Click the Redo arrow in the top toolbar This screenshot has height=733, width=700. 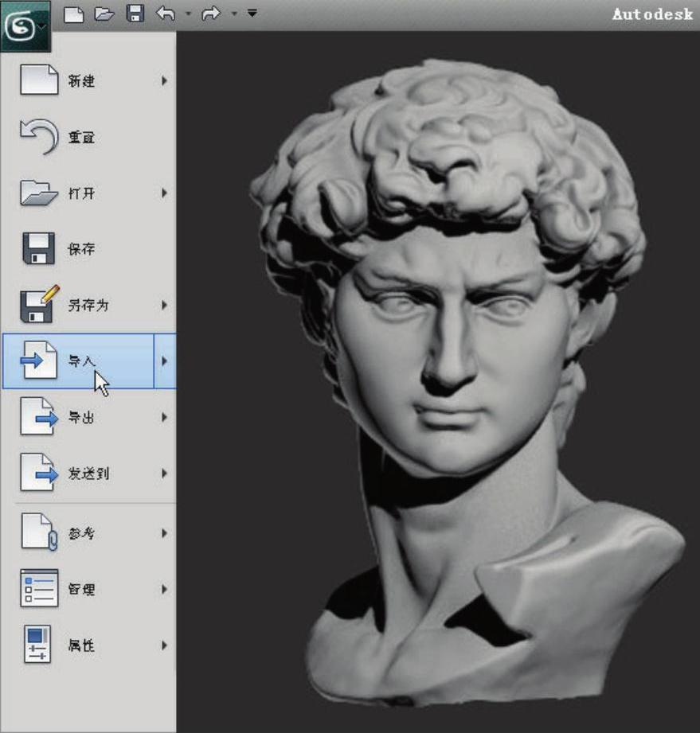pos(211,14)
